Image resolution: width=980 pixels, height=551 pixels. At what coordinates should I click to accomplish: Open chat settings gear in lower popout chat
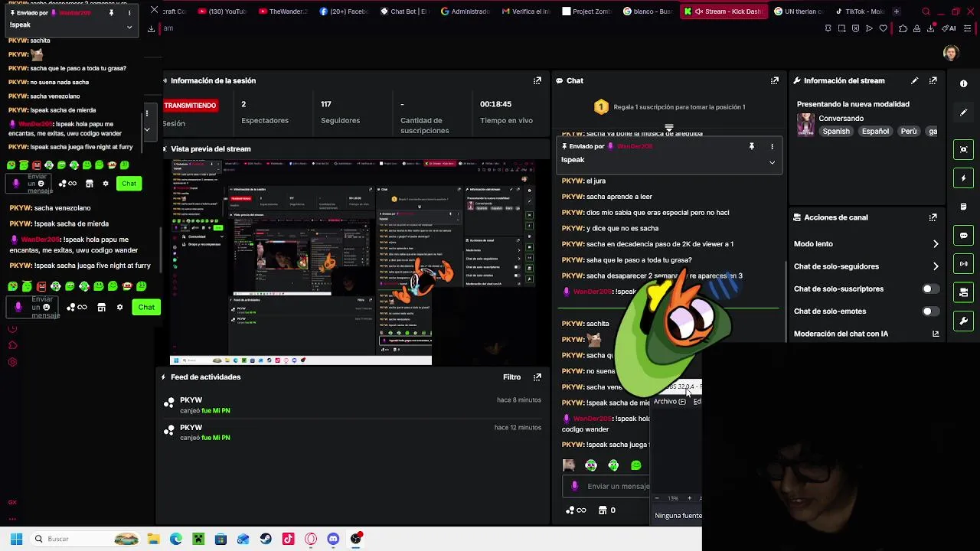119,307
